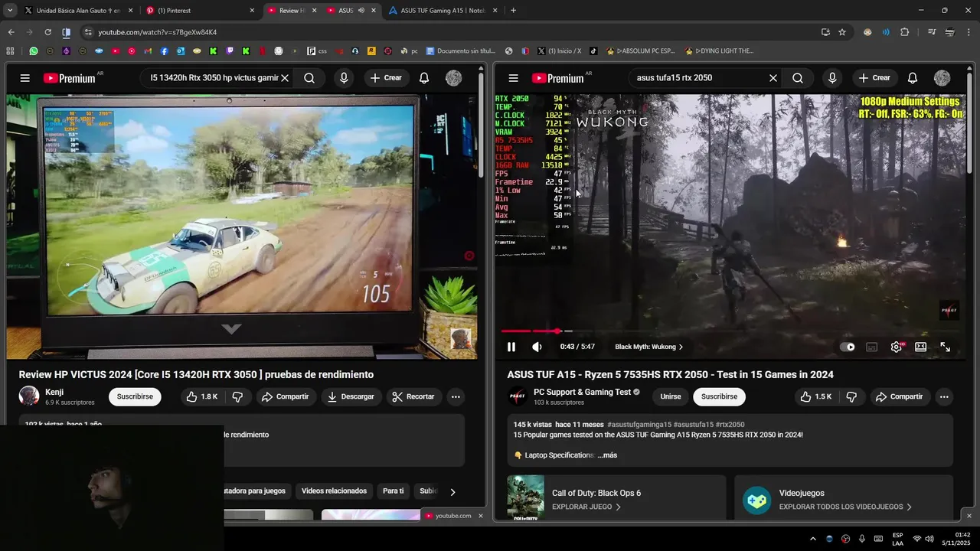The width and height of the screenshot is (980, 551).
Task: Open the tab search dropdown arrow
Action: click(10, 11)
